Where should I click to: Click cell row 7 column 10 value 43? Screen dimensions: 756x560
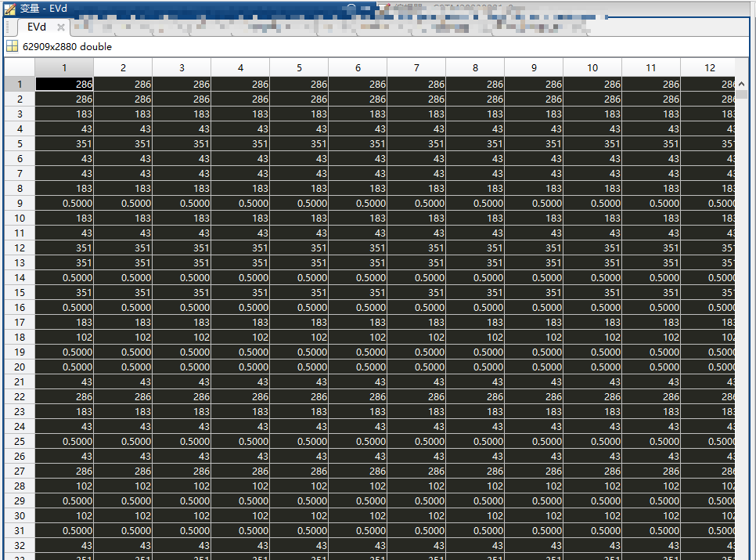592,173
